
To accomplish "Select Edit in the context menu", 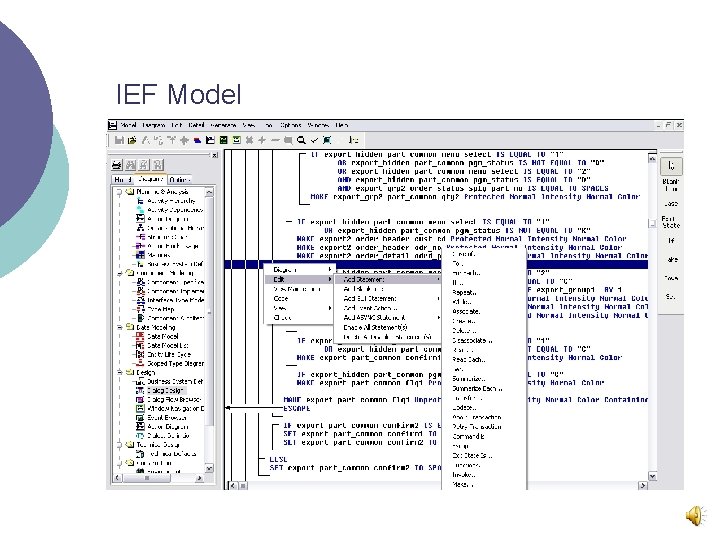I will [x=300, y=279].
